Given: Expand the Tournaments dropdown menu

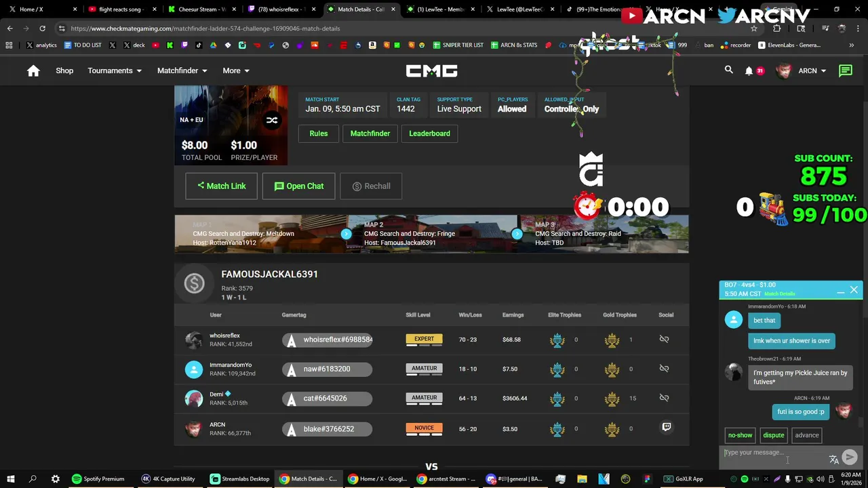Looking at the screenshot, I should coord(115,70).
